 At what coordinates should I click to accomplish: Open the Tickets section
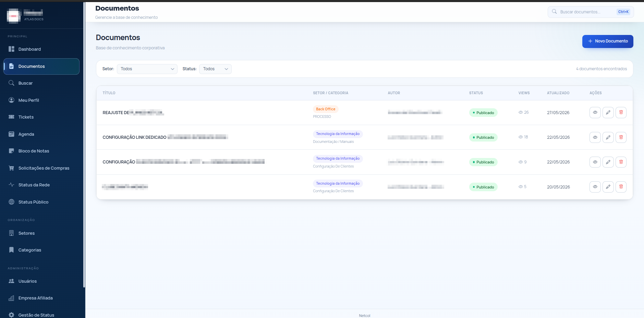(41, 117)
